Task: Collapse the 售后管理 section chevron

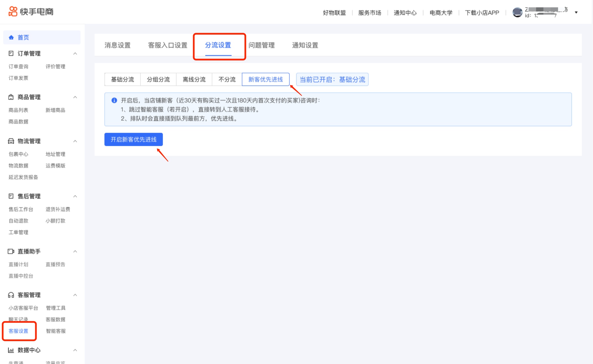Action: click(x=75, y=196)
